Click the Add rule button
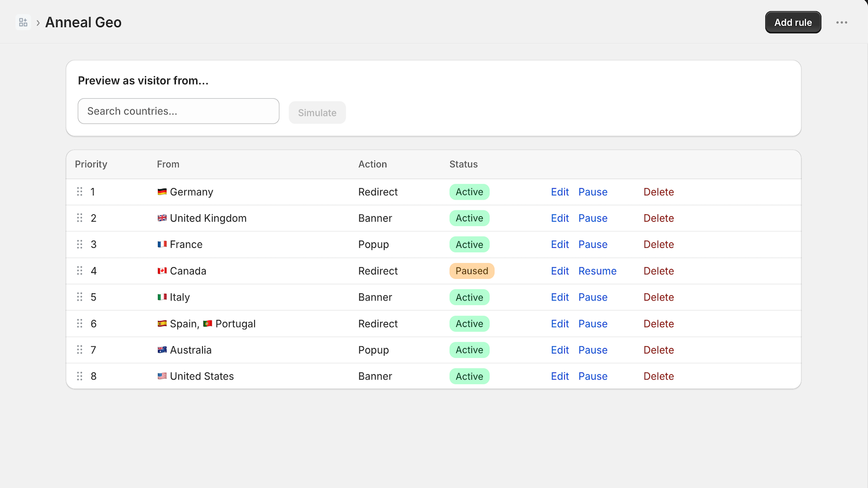The height and width of the screenshot is (488, 868). 793,22
